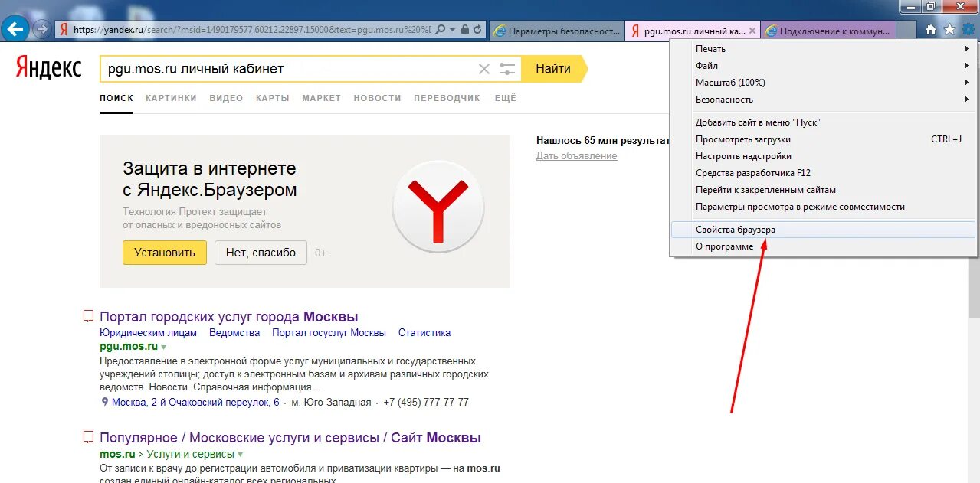Switch to the Параметры безопасности tab
Image resolution: width=980 pixels, height=483 pixels.
557,31
